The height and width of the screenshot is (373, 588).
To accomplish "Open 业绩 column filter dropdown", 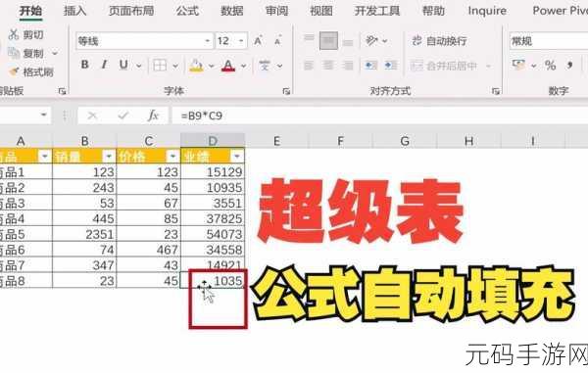I will [237, 157].
